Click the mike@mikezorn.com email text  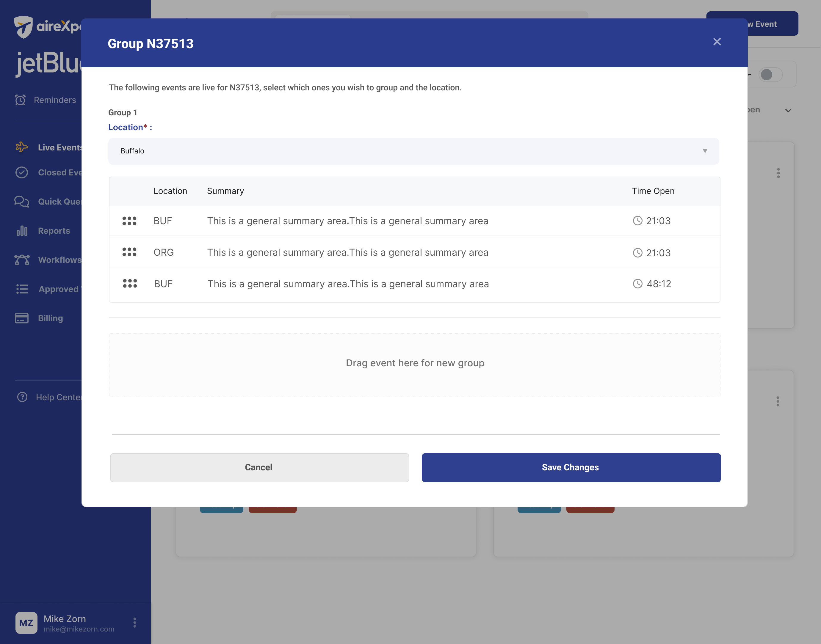click(79, 629)
